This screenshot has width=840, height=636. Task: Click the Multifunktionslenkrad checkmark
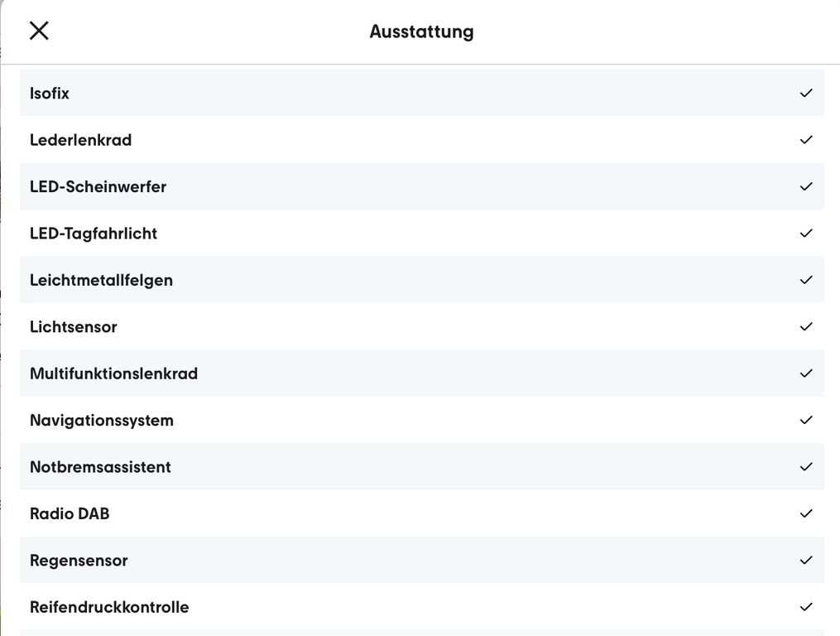click(x=806, y=373)
